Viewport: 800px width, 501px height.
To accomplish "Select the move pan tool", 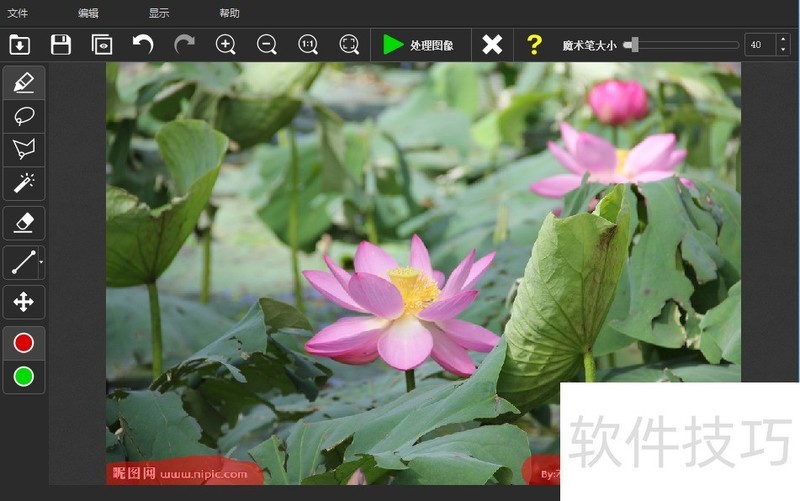I will pos(24,302).
